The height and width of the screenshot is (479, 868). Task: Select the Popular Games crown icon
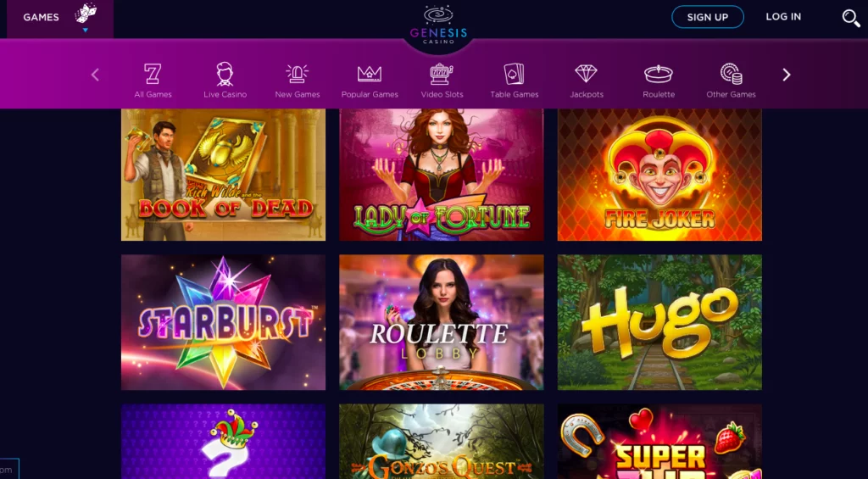(x=370, y=74)
